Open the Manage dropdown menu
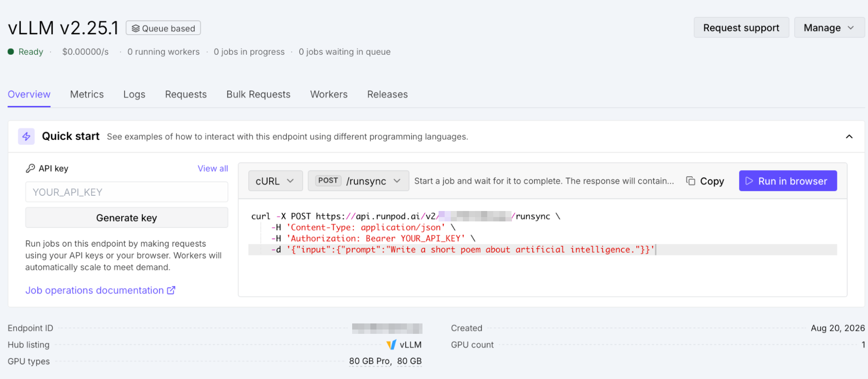 (x=829, y=28)
